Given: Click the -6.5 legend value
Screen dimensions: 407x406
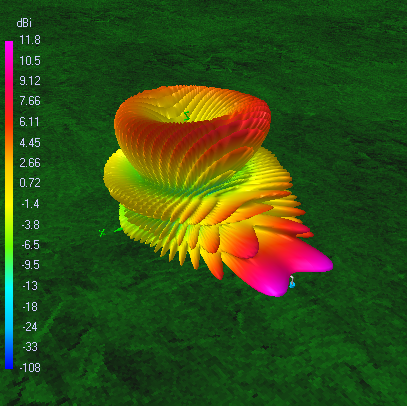Looking at the screenshot, I should pyautogui.click(x=31, y=245).
